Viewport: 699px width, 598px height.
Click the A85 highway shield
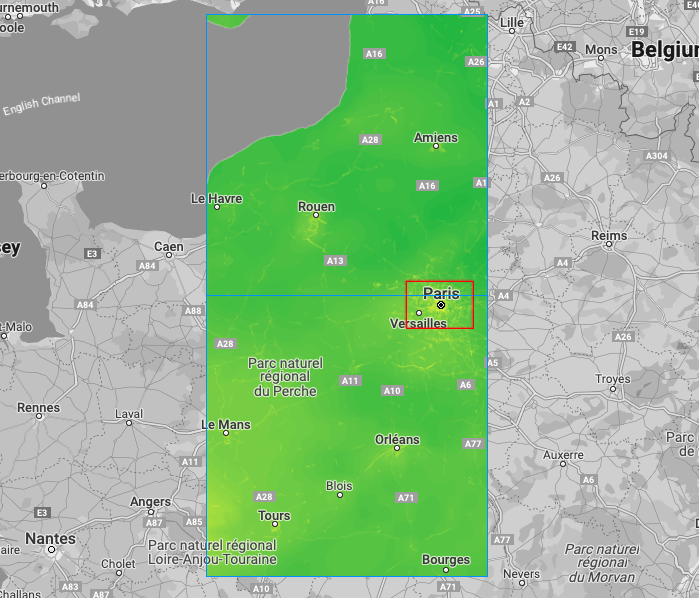195,522
